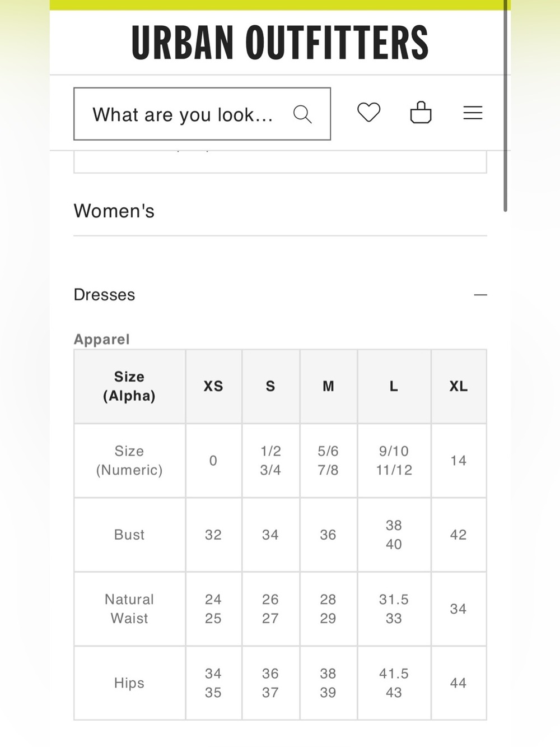Click the hips 41.5 43 cell
Screen dimensions: 560x747
click(394, 683)
